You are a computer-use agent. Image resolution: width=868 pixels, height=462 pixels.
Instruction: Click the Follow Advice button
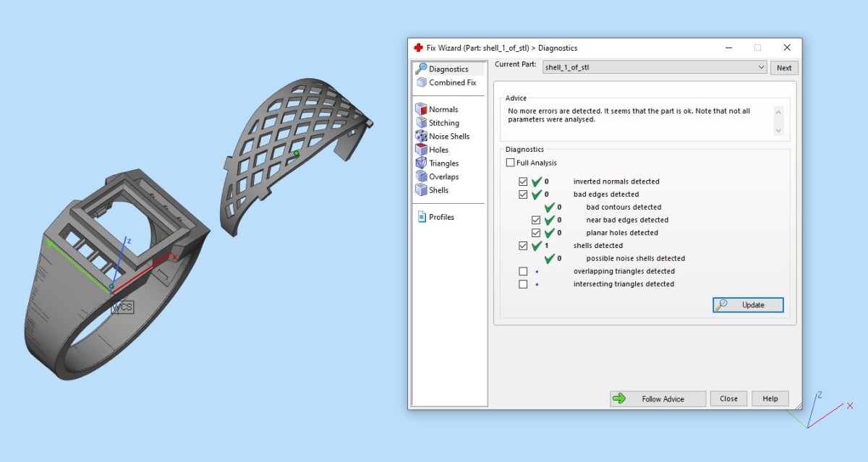pos(658,398)
